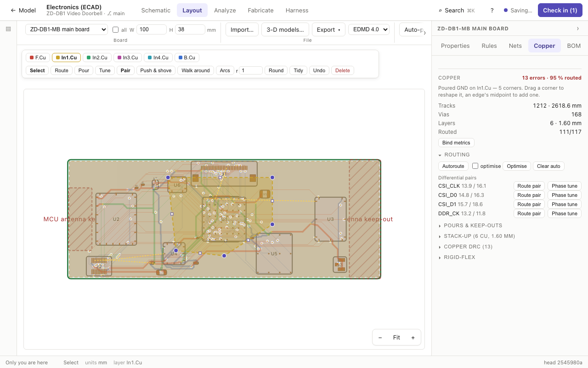The height and width of the screenshot is (368, 588).
Task: Open the Export dropdown menu
Action: pos(328,29)
